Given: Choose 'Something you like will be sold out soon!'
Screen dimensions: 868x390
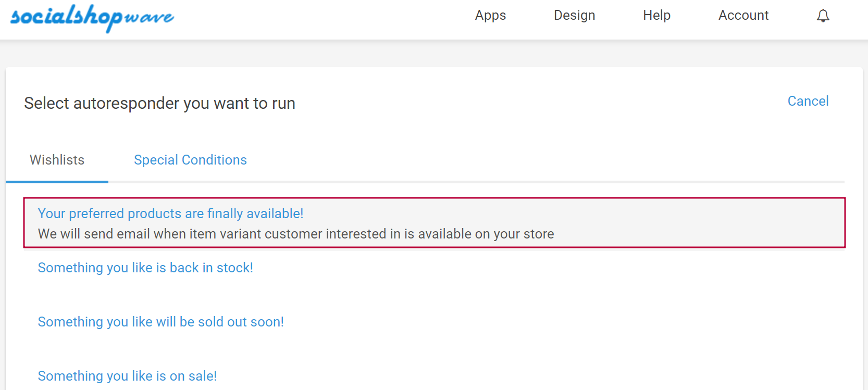Looking at the screenshot, I should [160, 322].
